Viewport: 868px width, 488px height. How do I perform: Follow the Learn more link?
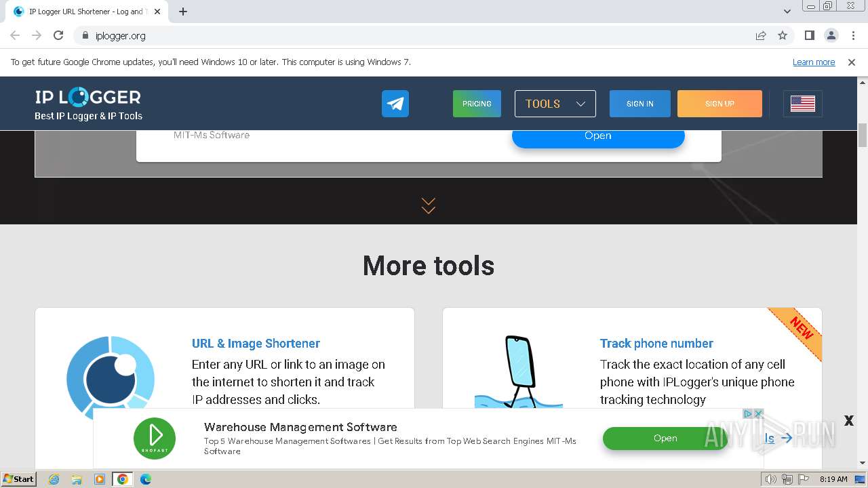pyautogui.click(x=814, y=62)
